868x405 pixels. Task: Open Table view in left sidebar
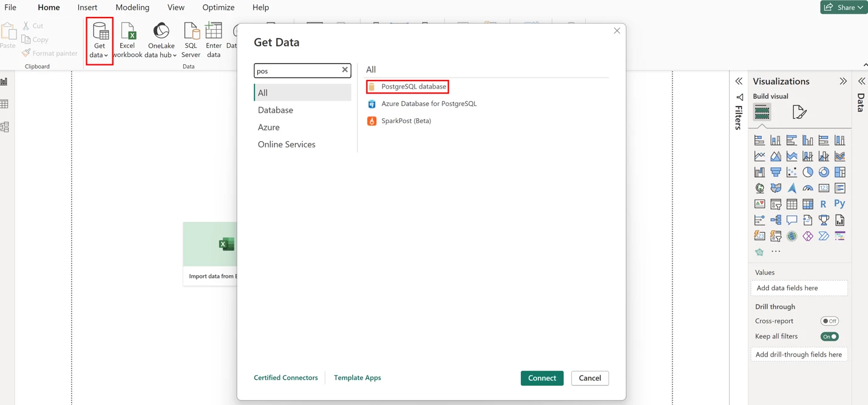(5, 104)
